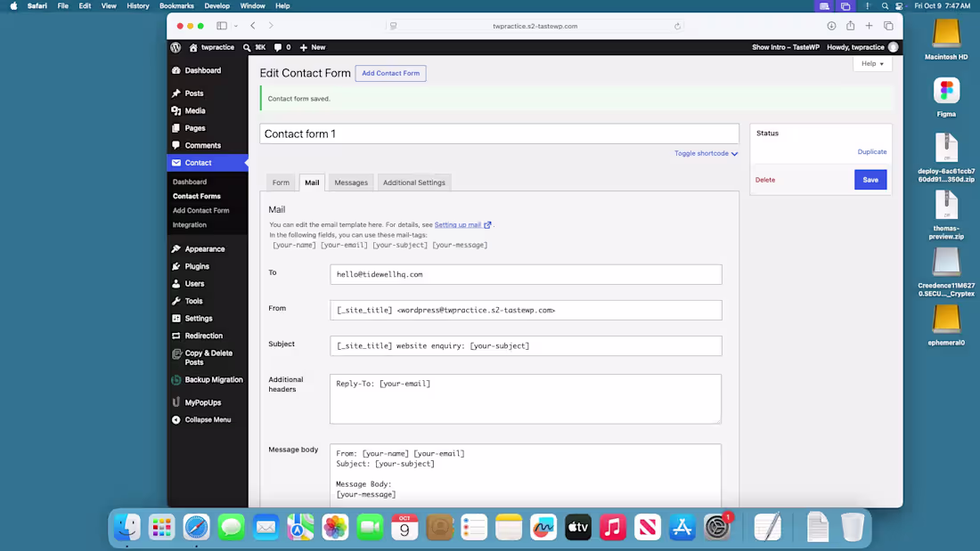Open the Safari sidebar toggle icon
Screen dimensions: 980x551
222,26
